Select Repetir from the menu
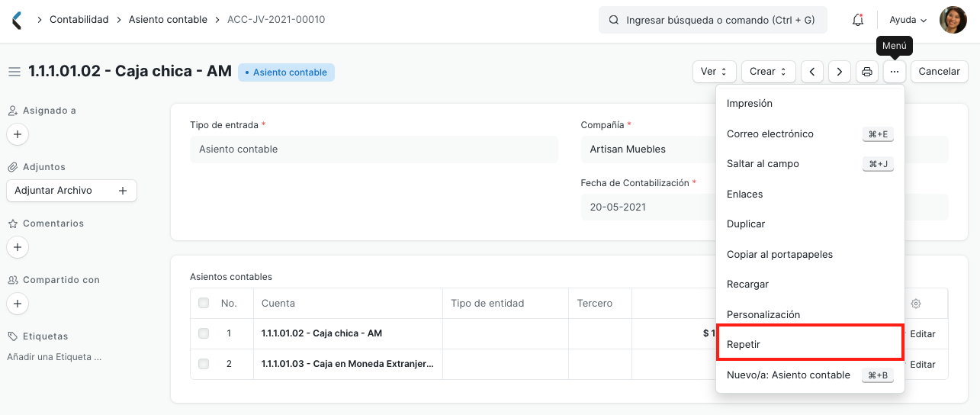The height and width of the screenshot is (415, 980). pos(810,345)
